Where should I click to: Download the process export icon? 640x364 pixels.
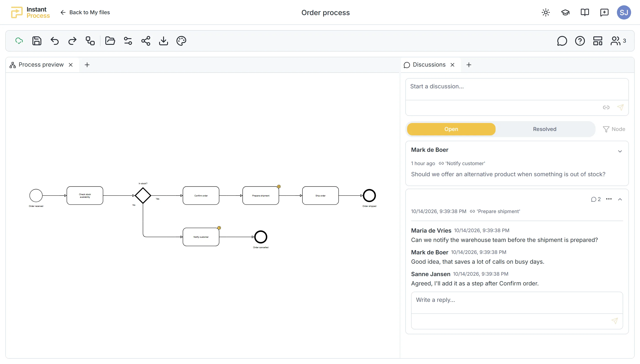pos(163,41)
